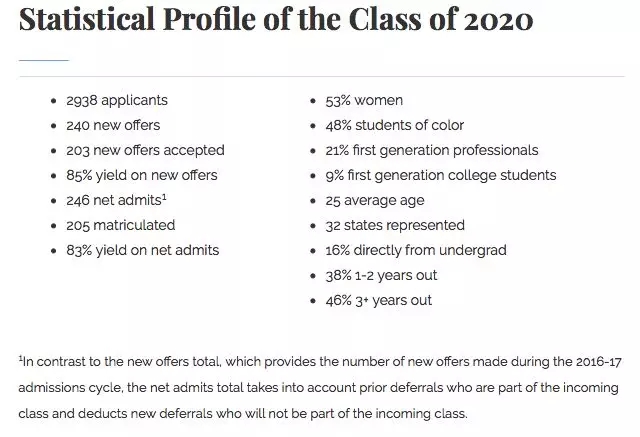Click the "53% women" statistic

pos(365,100)
